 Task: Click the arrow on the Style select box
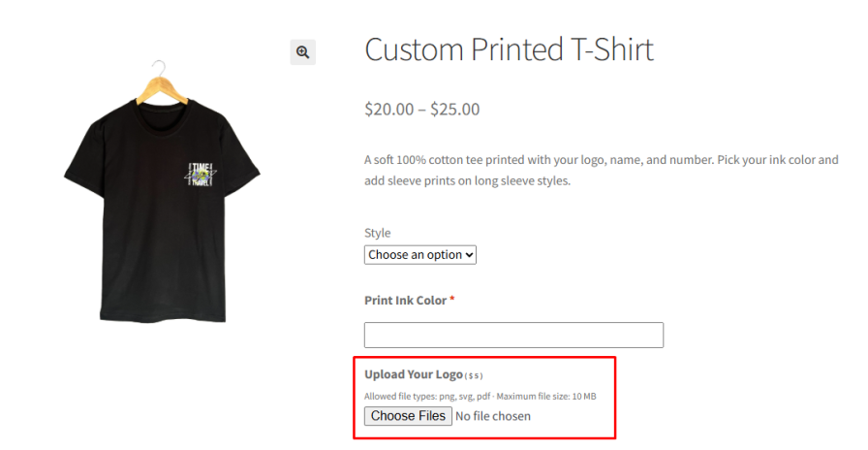pos(469,255)
